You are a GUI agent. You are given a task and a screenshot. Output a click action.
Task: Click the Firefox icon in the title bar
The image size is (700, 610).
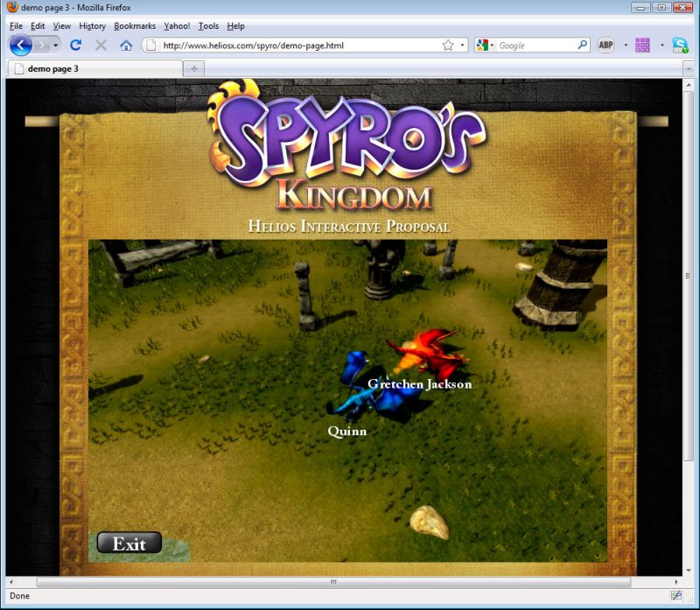click(x=12, y=7)
